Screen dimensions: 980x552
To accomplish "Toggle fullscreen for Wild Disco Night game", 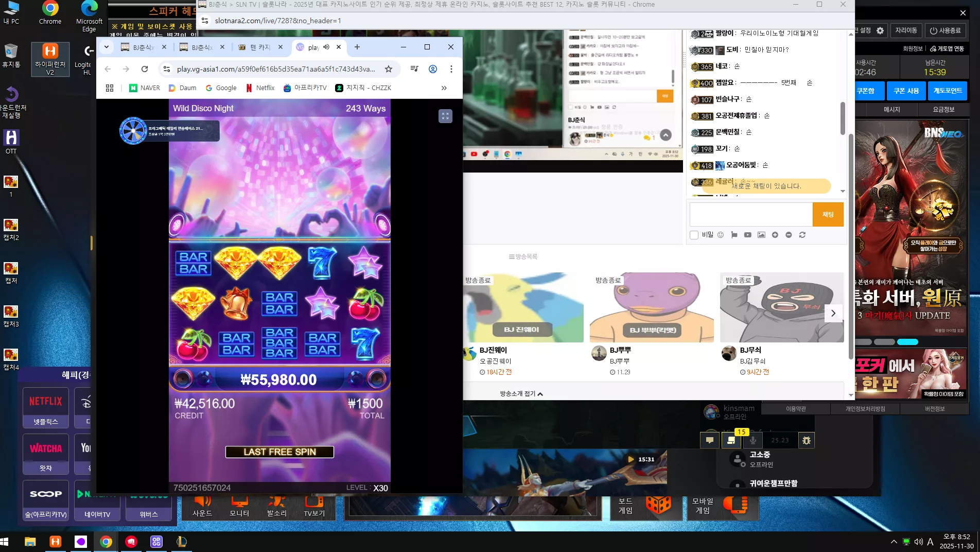I will tap(445, 116).
